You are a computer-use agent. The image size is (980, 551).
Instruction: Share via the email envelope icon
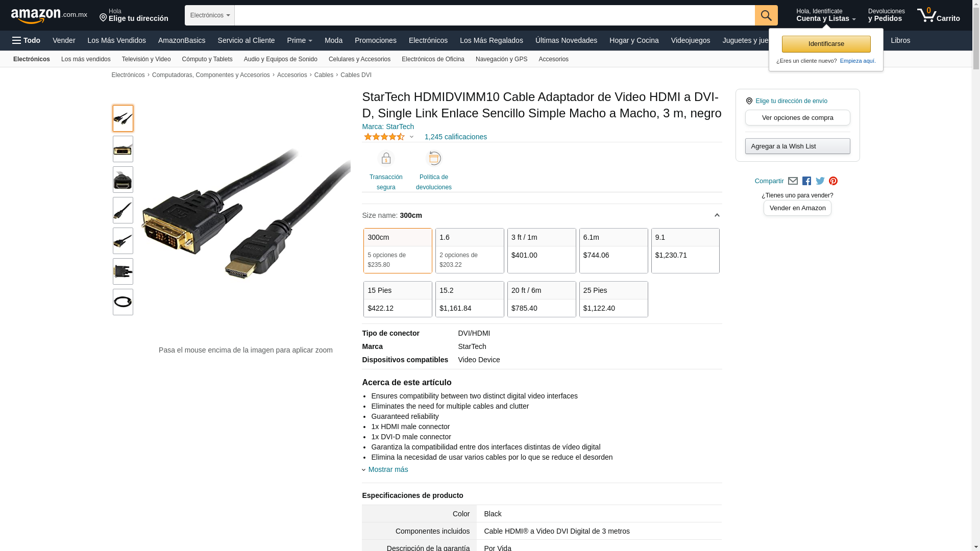[793, 181]
